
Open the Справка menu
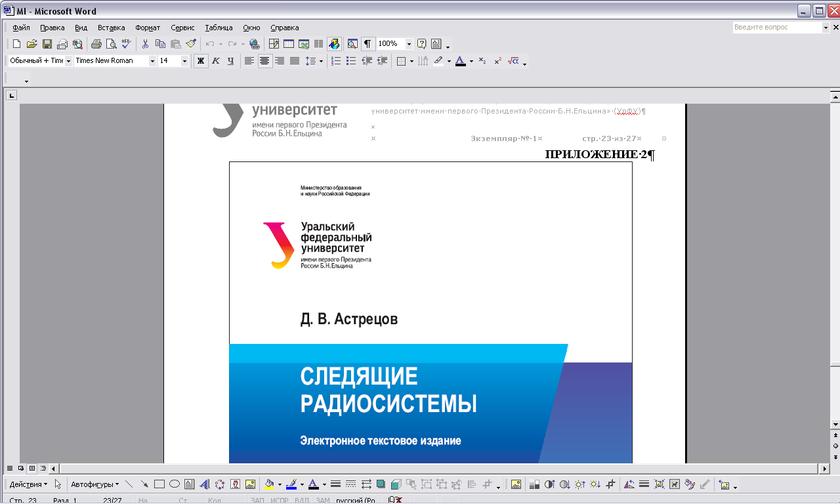[x=284, y=28]
